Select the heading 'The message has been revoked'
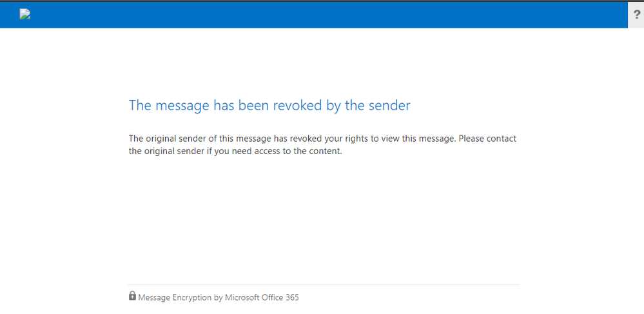Image resolution: width=644 pixels, height=314 pixels. pos(269,105)
